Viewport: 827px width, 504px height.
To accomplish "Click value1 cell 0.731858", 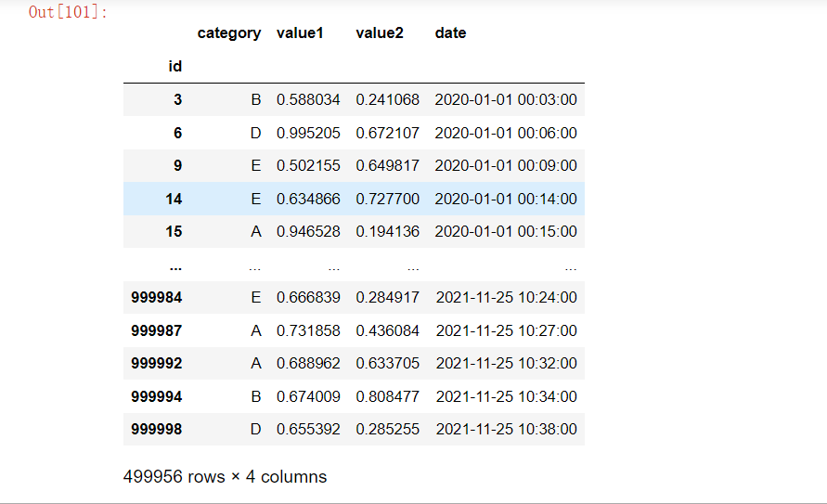I will [308, 330].
